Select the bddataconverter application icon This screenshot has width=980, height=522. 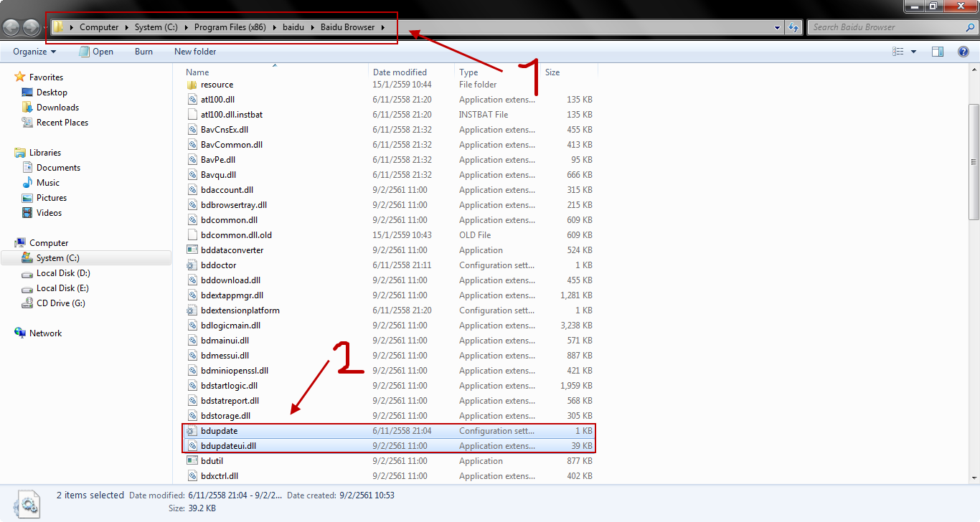(x=192, y=250)
